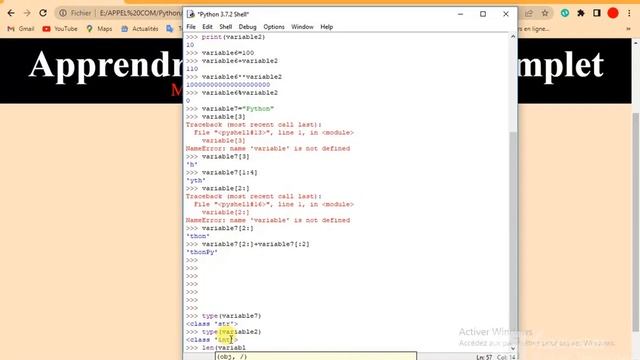Viewport: 640px width, 360px height.
Task: Open the Help menu
Action: tap(327, 27)
